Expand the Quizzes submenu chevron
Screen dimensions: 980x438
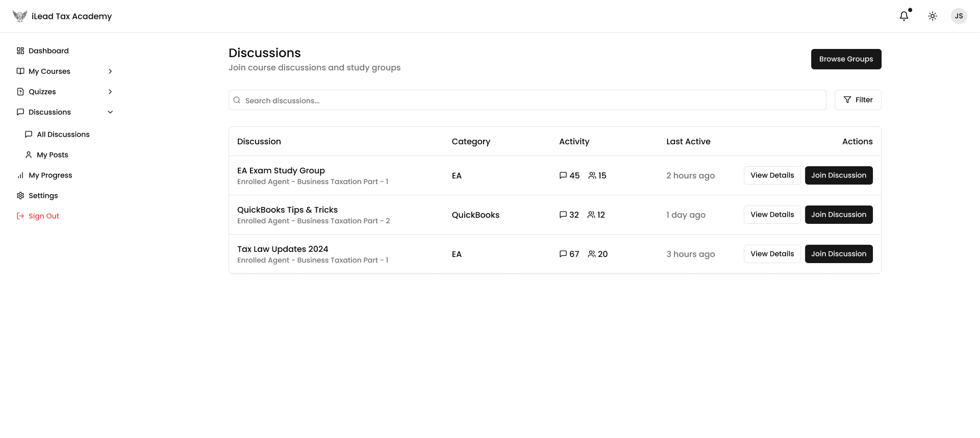pos(110,92)
